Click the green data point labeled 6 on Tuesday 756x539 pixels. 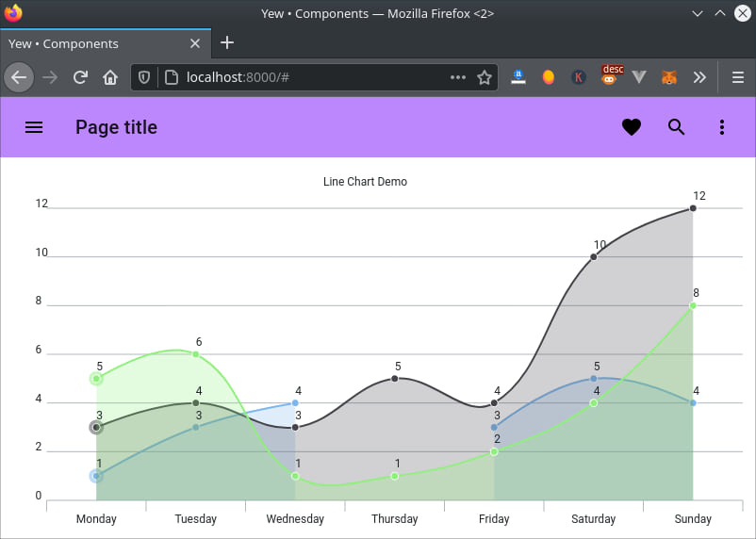pyautogui.click(x=196, y=354)
